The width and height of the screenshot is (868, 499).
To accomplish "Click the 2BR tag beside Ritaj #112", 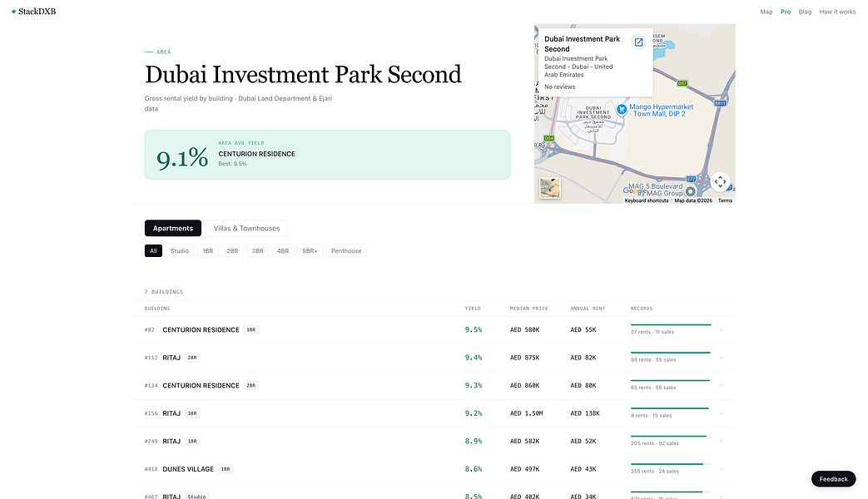I will pyautogui.click(x=192, y=358).
